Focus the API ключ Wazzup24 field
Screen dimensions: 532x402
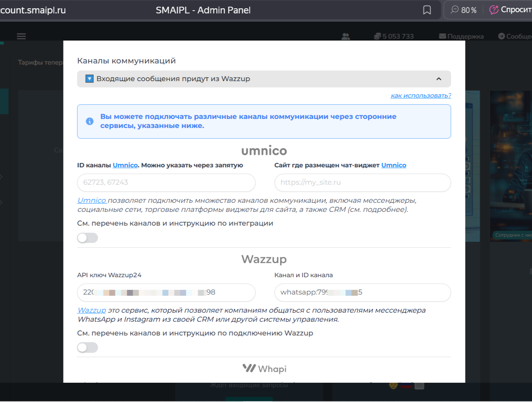(x=166, y=293)
